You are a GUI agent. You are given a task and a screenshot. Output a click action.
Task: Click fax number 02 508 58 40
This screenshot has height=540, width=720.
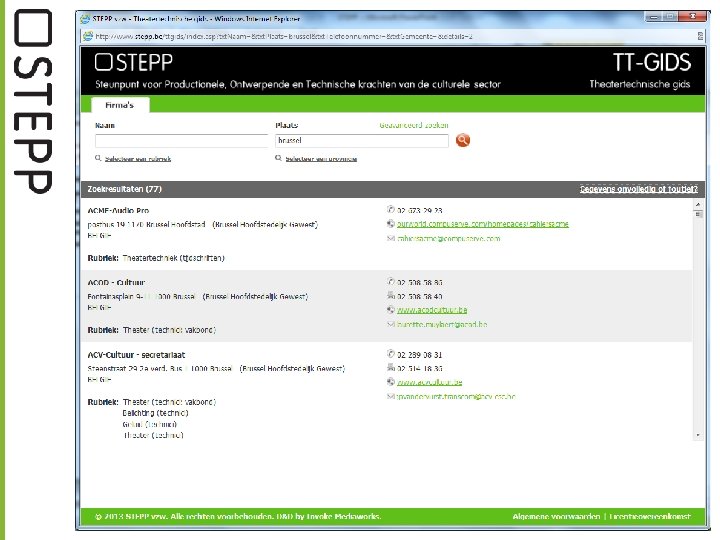(x=420, y=296)
